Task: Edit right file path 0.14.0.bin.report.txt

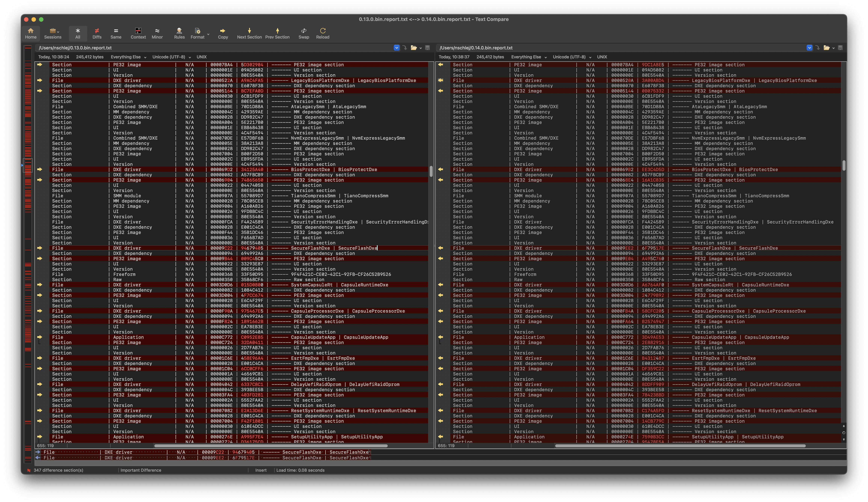Action: pos(622,48)
